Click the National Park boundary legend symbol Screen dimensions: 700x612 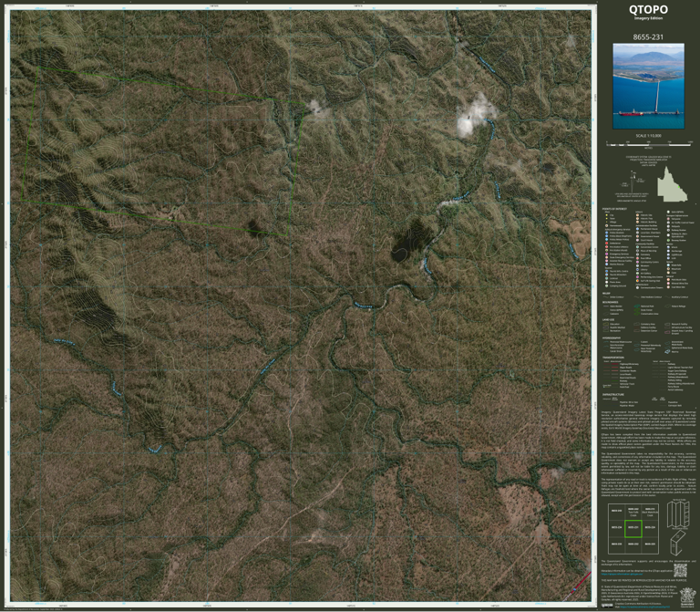636,306
